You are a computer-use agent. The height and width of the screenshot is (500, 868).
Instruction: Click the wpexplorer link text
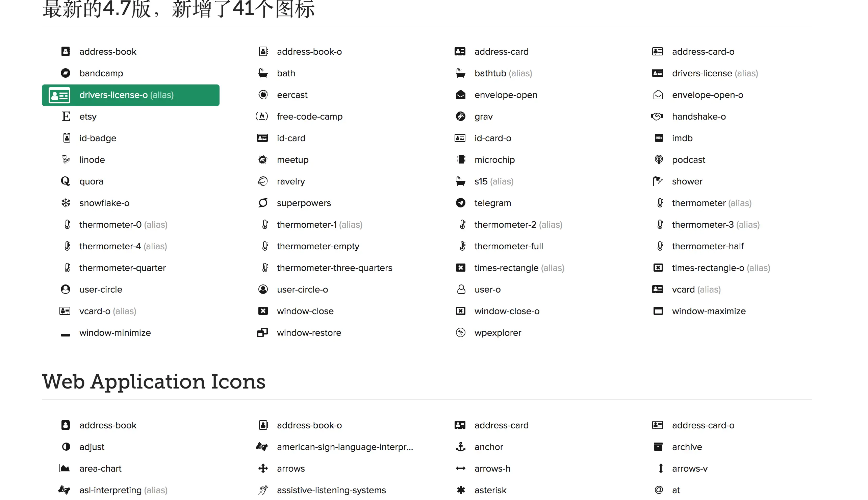pos(497,333)
